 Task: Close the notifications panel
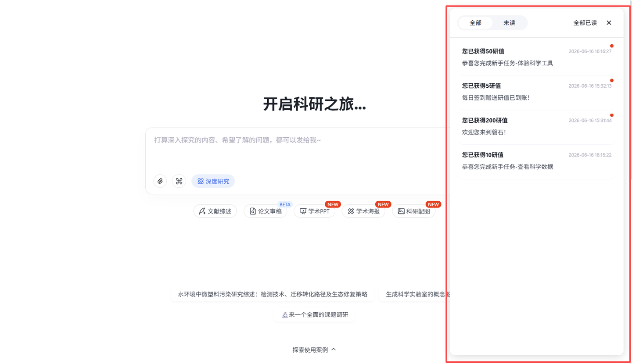tap(609, 23)
